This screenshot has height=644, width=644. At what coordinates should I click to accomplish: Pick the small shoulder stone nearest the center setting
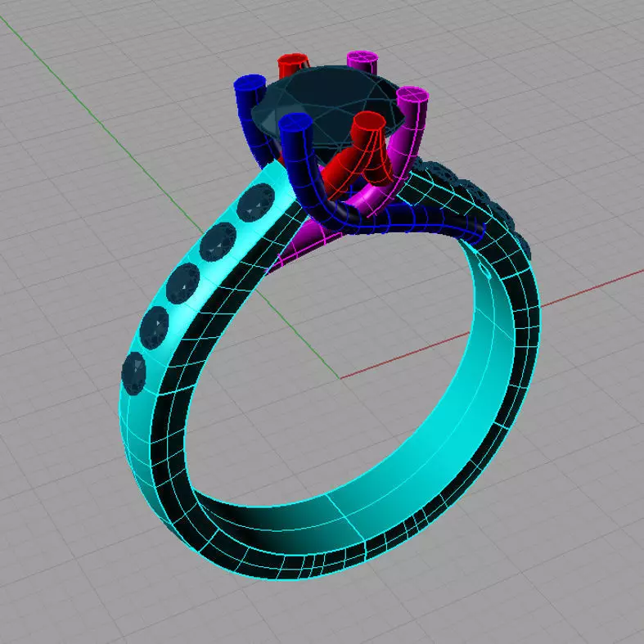(256, 202)
